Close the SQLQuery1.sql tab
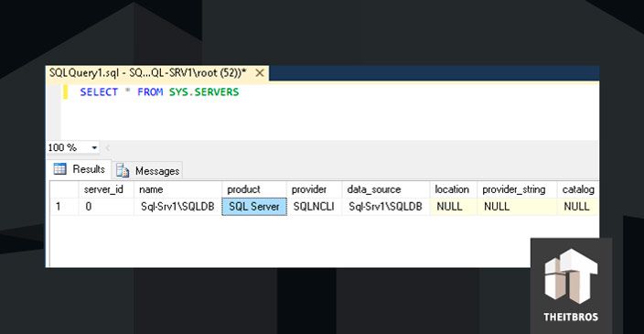The width and height of the screenshot is (644, 334). coord(260,73)
